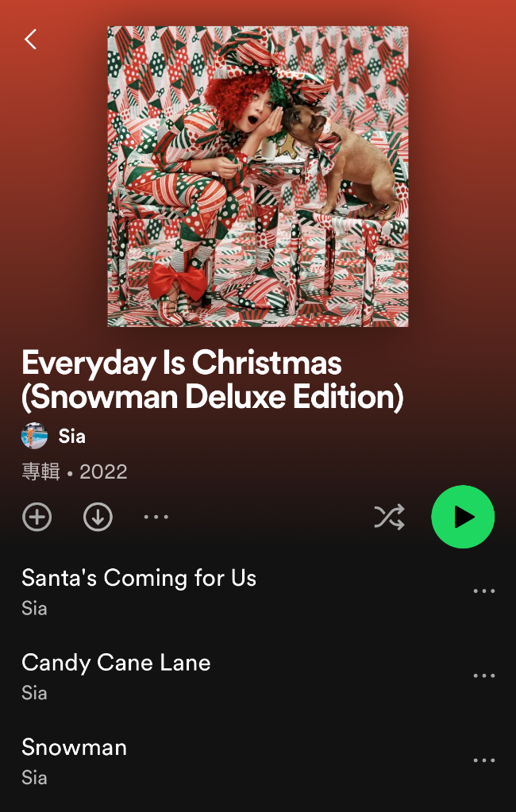The width and height of the screenshot is (516, 812).
Task: Select Sia artist under Snowman
Action: [34, 778]
